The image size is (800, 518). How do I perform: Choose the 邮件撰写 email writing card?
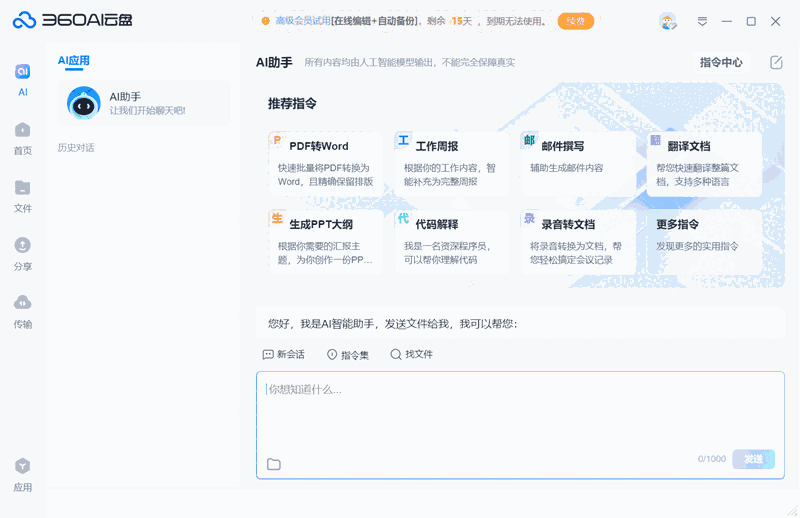click(x=578, y=163)
